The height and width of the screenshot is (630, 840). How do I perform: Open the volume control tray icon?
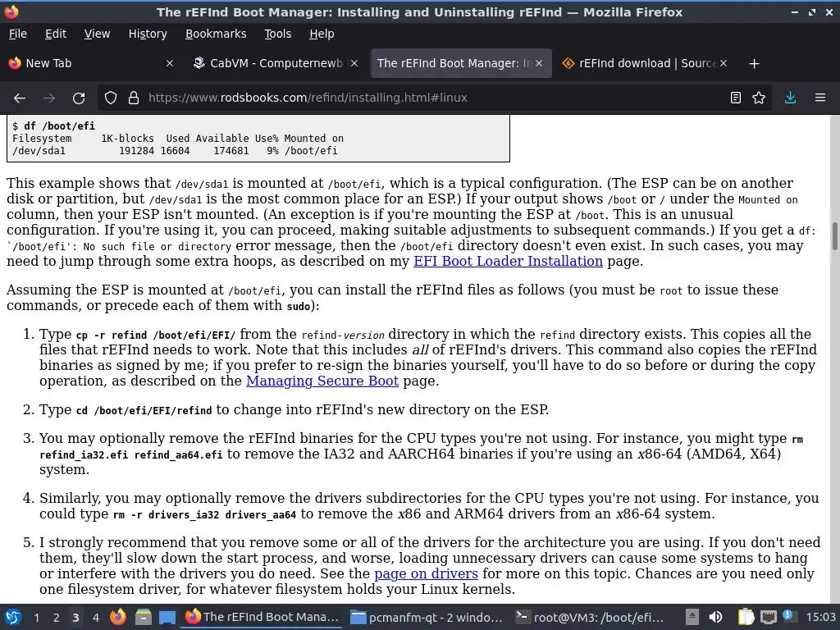[715, 617]
